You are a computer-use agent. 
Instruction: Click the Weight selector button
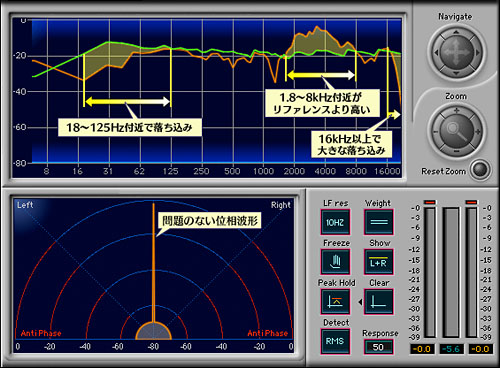(379, 222)
